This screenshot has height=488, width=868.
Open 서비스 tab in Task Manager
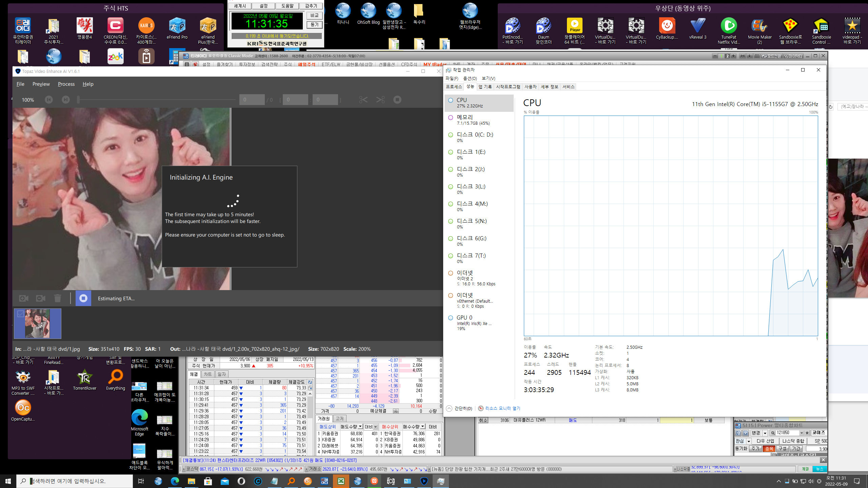[x=568, y=87]
